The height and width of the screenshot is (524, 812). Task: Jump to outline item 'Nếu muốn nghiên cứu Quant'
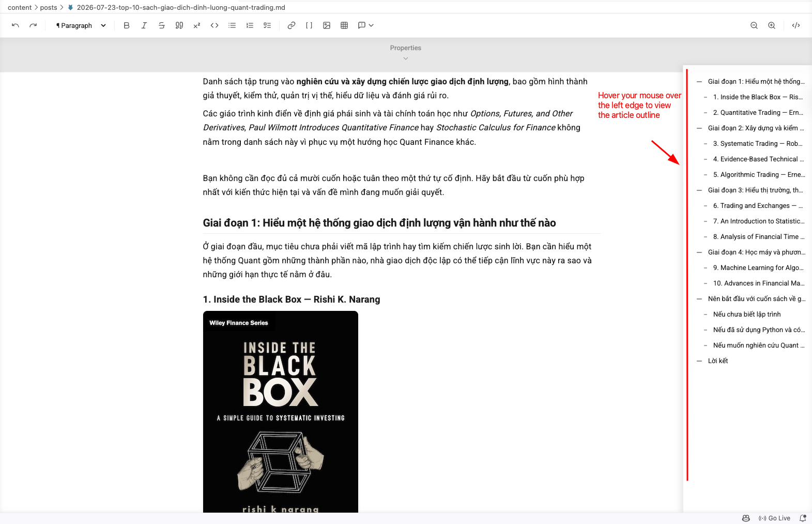coord(759,345)
